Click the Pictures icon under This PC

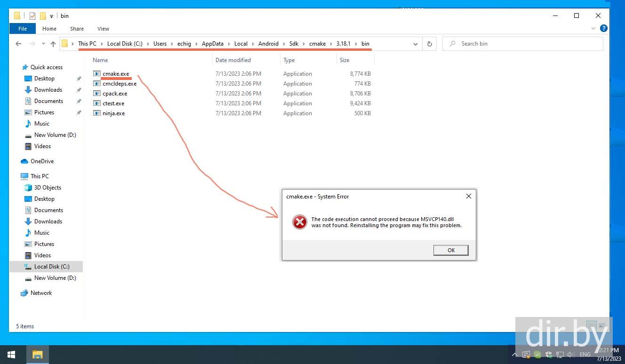click(x=28, y=244)
